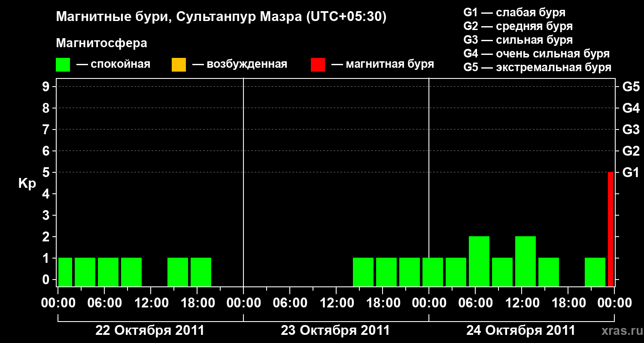This screenshot has height=343, width=644.
Task: Click the 'G2 — средняя буря' line
Action: click(518, 26)
